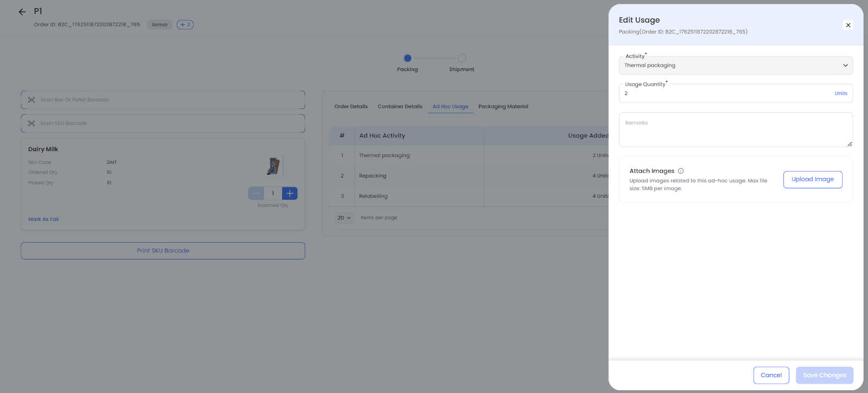This screenshot has width=868, height=393.
Task: Click the Packing step circle
Action: [407, 58]
